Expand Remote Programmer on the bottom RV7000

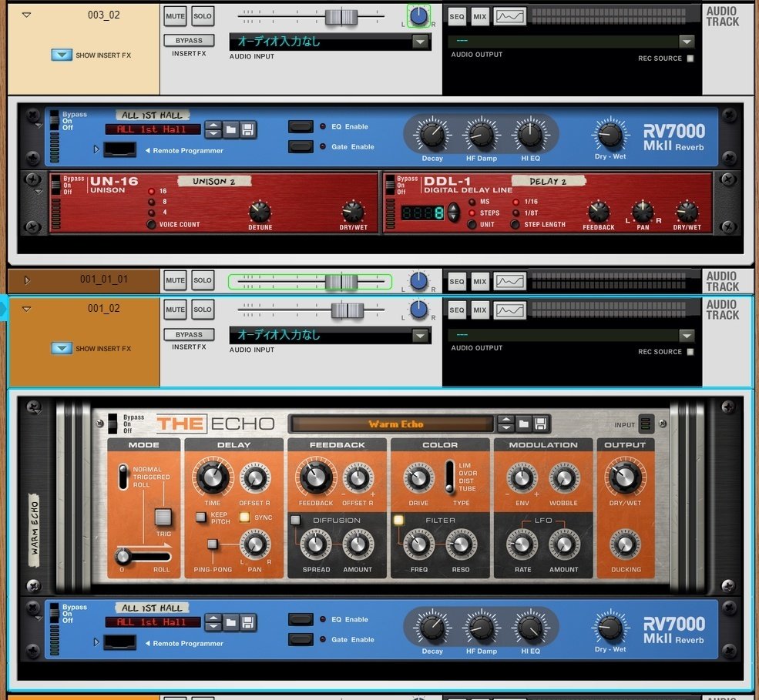pyautogui.click(x=96, y=642)
